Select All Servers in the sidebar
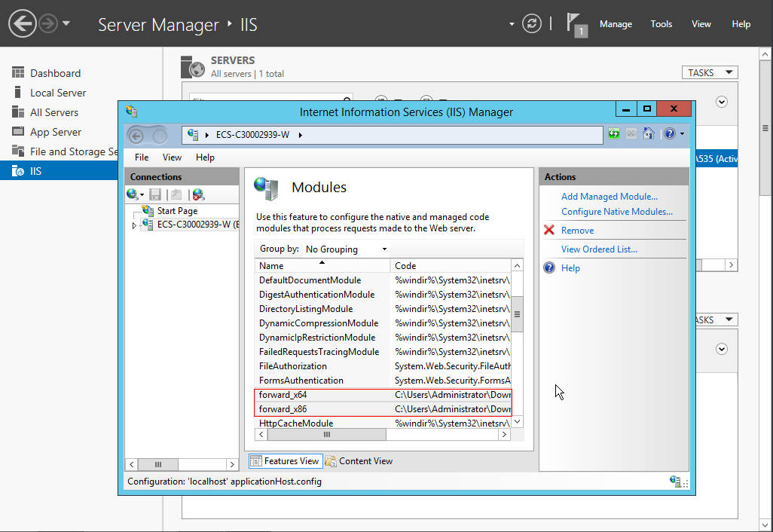The image size is (773, 532). coord(53,112)
